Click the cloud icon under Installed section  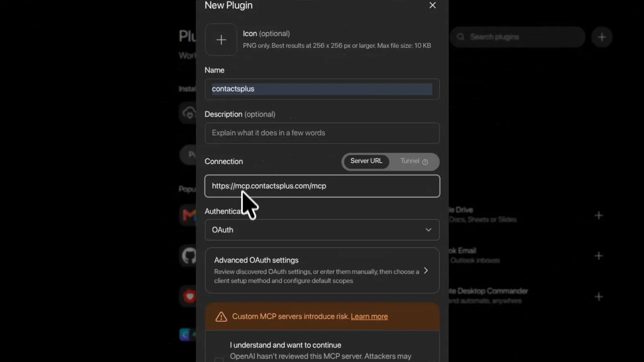188,113
